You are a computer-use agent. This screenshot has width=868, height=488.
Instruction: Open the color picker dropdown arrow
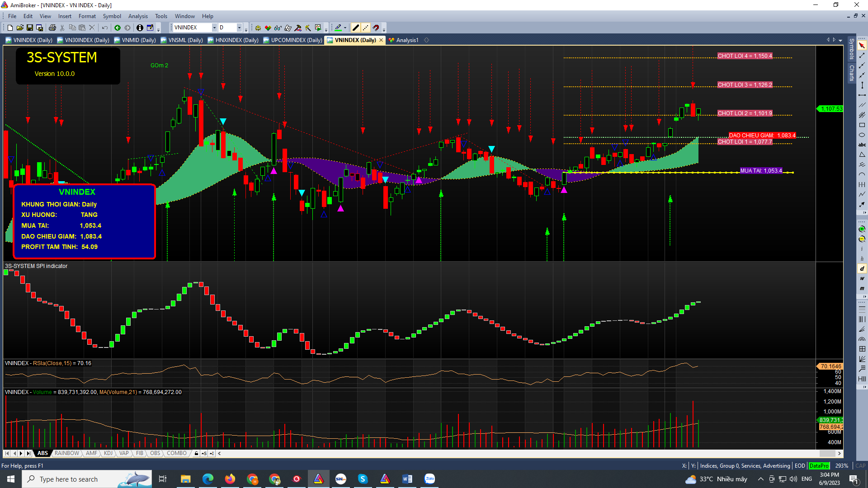(345, 28)
